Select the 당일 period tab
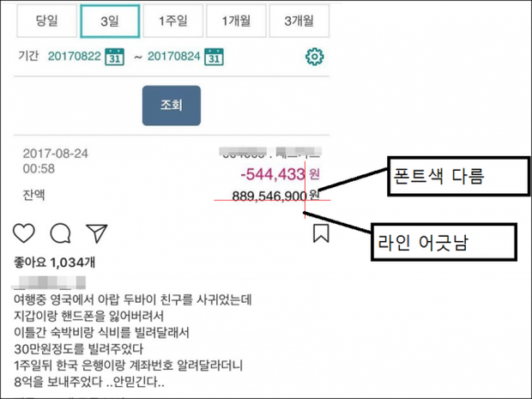The image size is (532, 399). pos(47,21)
